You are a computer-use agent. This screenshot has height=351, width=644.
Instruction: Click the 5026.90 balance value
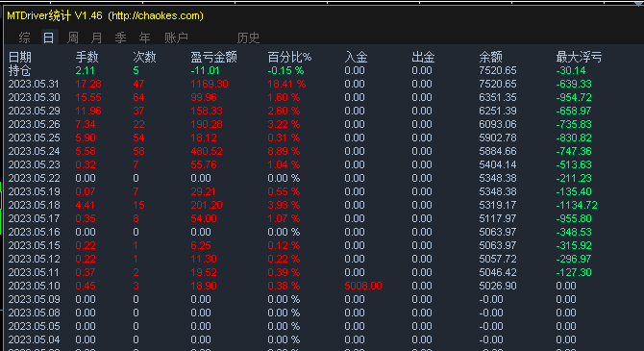(498, 286)
